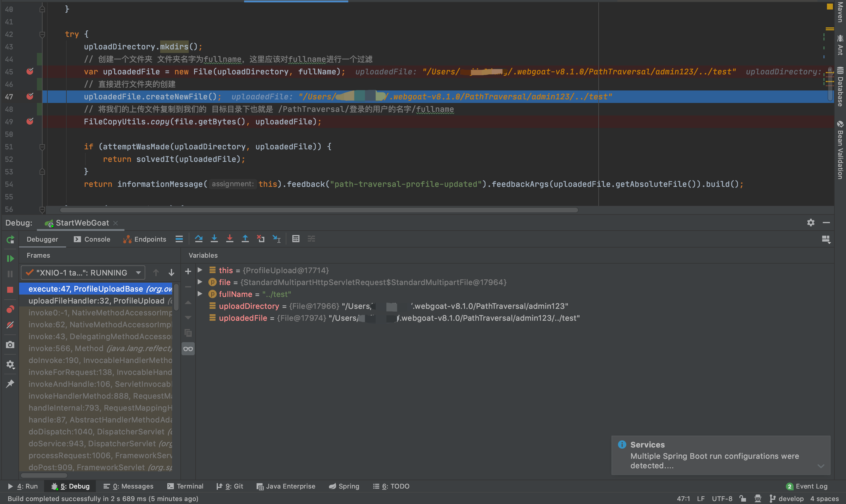Open the Evaluate Expression calculator icon
Image resolution: width=846 pixels, height=504 pixels.
tap(296, 239)
